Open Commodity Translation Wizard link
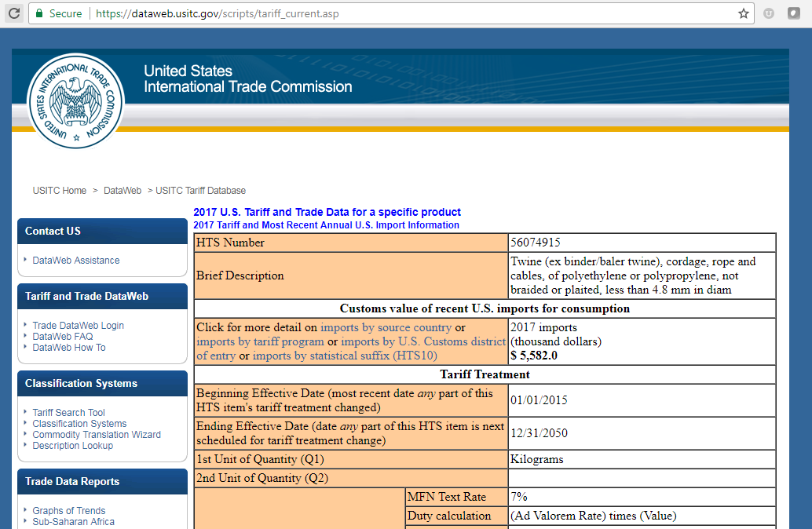 tap(97, 434)
